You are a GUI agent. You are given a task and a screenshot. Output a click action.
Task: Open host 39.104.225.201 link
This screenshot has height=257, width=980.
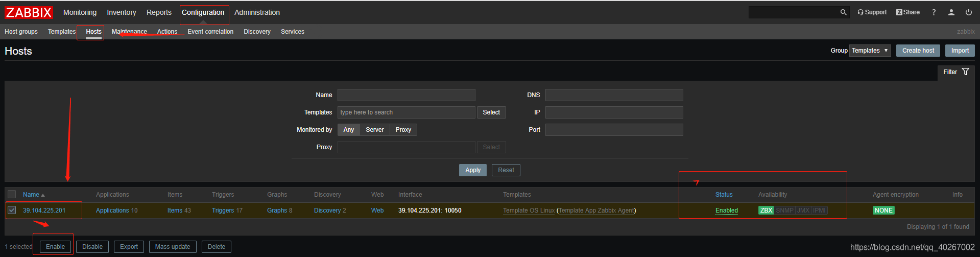tap(44, 211)
